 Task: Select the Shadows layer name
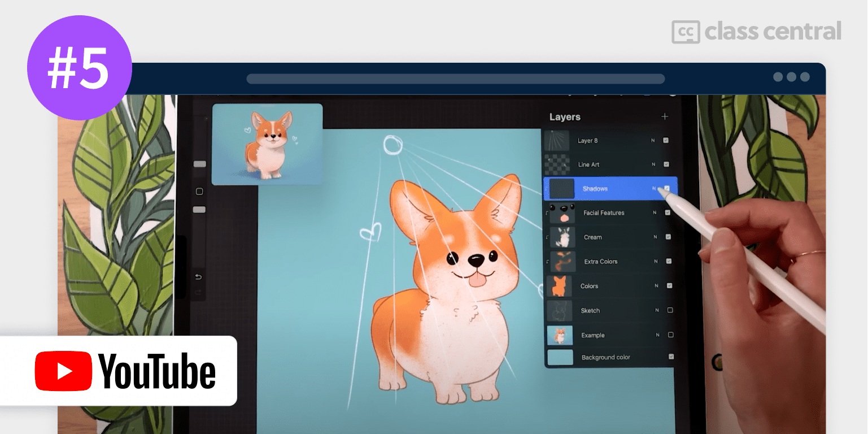[595, 189]
